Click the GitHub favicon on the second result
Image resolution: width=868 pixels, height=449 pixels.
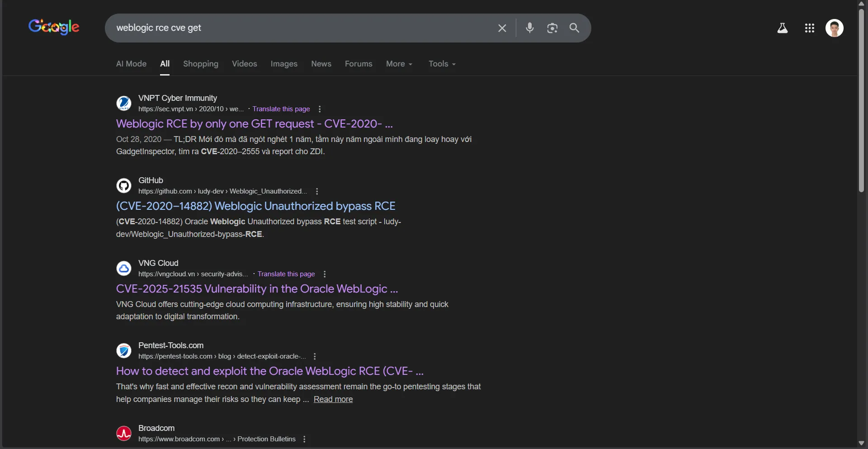tap(123, 185)
